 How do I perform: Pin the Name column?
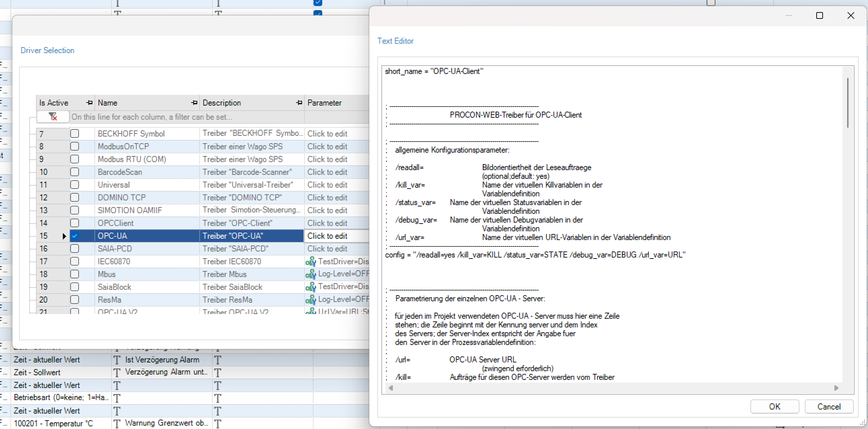point(194,103)
